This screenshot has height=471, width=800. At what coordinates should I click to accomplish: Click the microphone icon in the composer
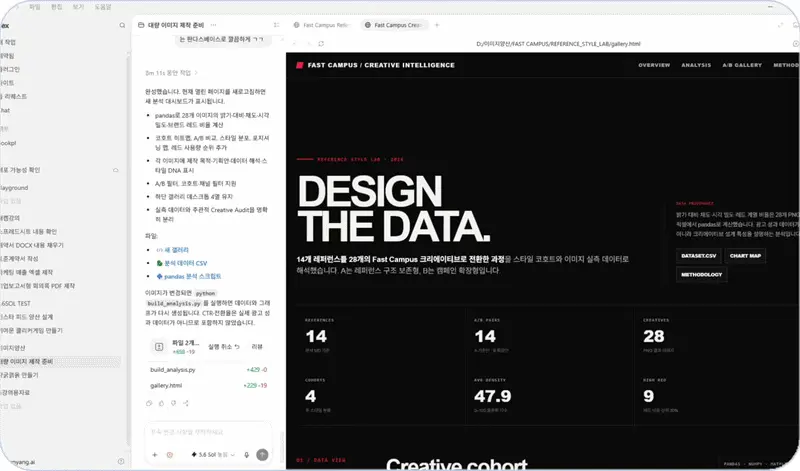coord(246,455)
